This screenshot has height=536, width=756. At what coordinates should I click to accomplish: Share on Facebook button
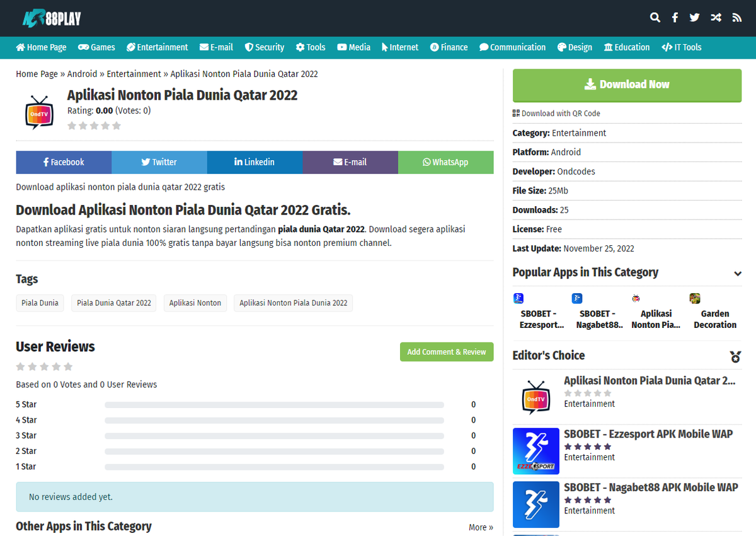64,162
